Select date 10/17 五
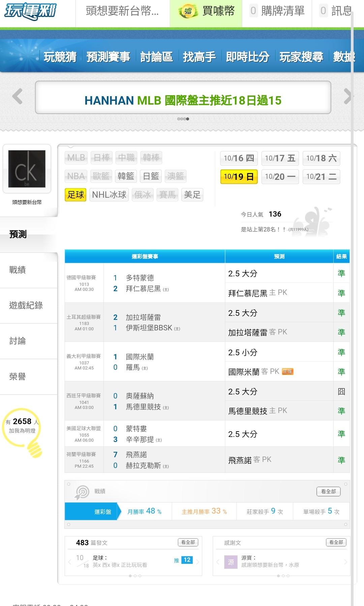Screen dimensions: 364x606 pos(280,158)
